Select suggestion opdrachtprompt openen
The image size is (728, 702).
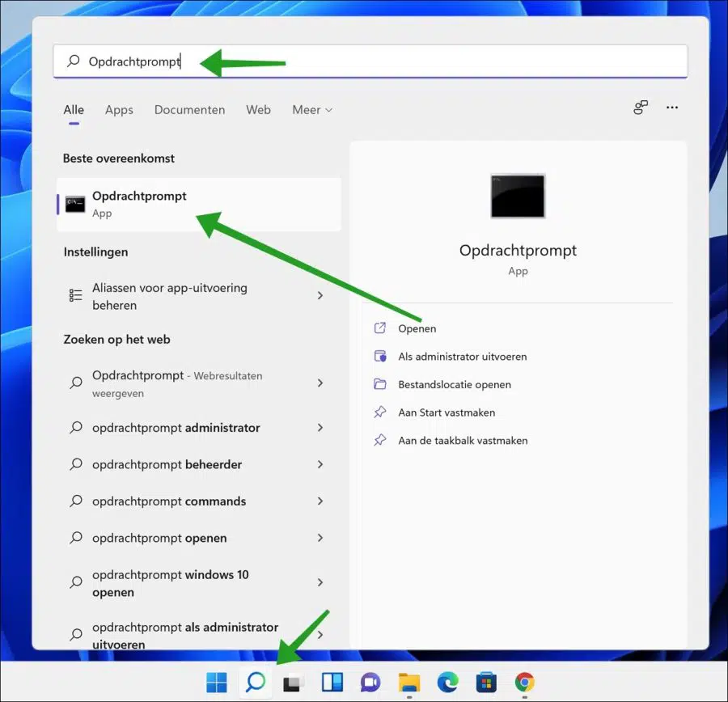[x=199, y=538]
